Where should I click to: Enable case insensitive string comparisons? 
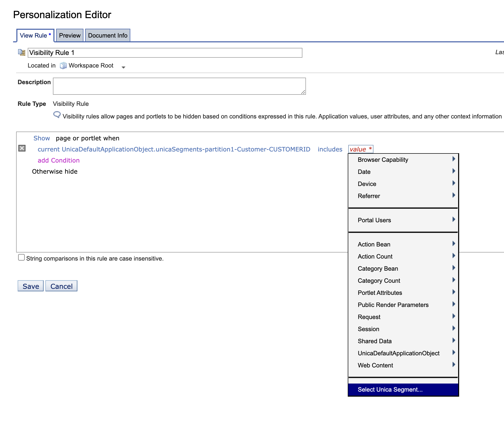pyautogui.click(x=21, y=257)
